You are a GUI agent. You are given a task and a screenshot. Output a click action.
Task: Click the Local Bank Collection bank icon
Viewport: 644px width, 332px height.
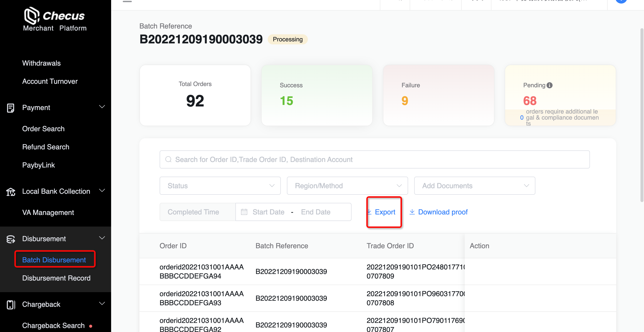[x=11, y=192]
